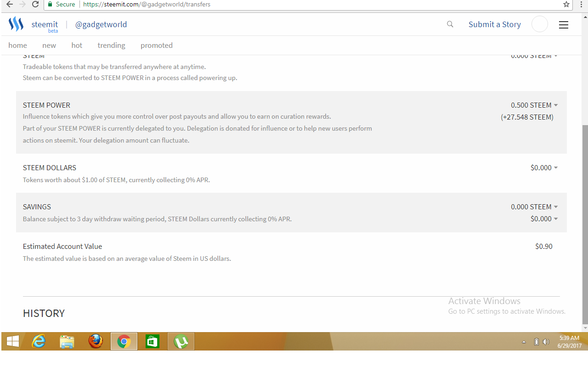Image resolution: width=588 pixels, height=368 pixels.
Task: Click the steemit beta wordmark
Action: click(45, 26)
